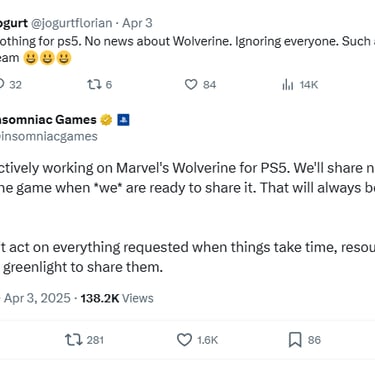Click 138.2K Views count
The height and width of the screenshot is (366, 375).
[x=117, y=298]
